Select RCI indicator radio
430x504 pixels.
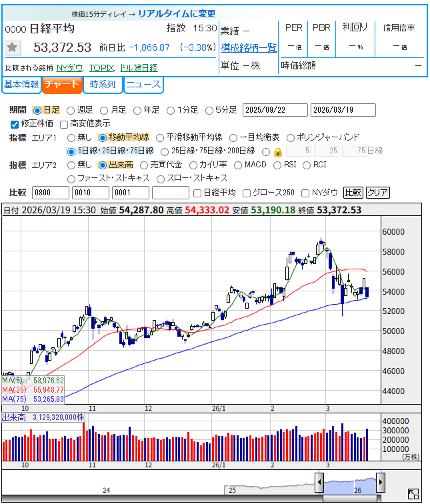point(307,165)
